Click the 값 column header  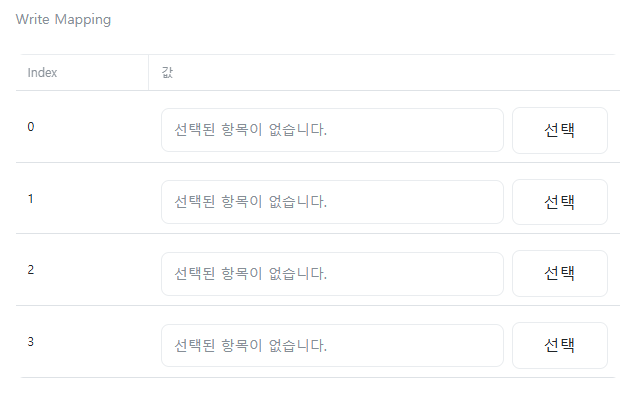click(167, 73)
